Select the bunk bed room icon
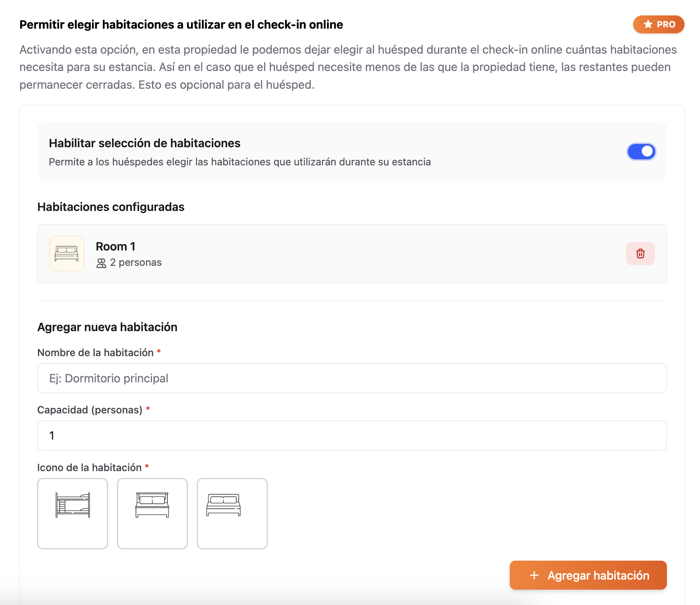Image resolution: width=700 pixels, height=605 pixels. coord(73,513)
